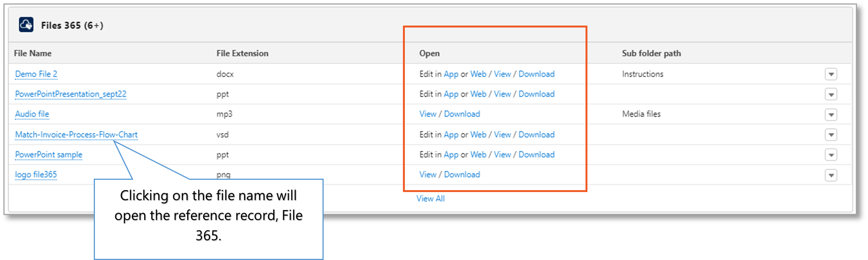Expand the logo file365 row menu
Viewport: 868px width, 260px height.
coord(831,175)
